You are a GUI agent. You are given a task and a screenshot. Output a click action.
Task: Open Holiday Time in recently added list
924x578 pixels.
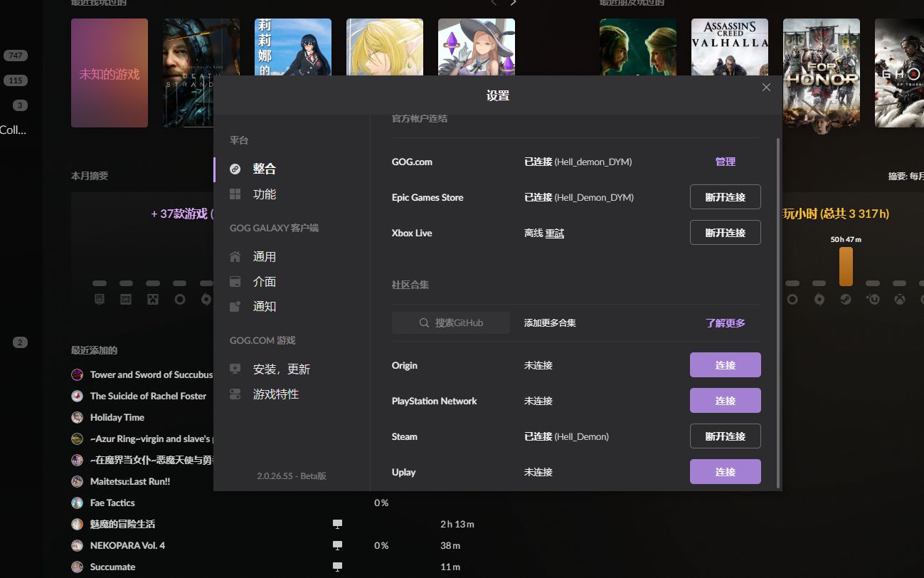point(117,417)
